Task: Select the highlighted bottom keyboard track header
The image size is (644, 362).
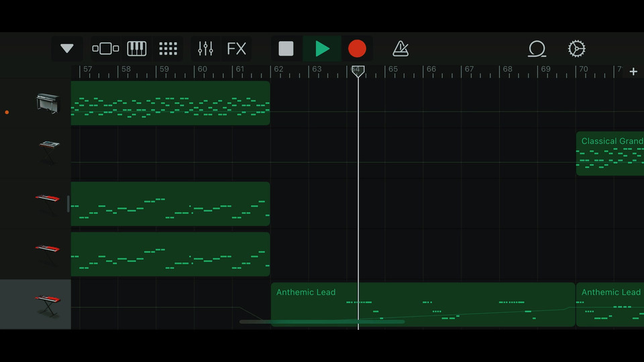Action: pos(36,304)
